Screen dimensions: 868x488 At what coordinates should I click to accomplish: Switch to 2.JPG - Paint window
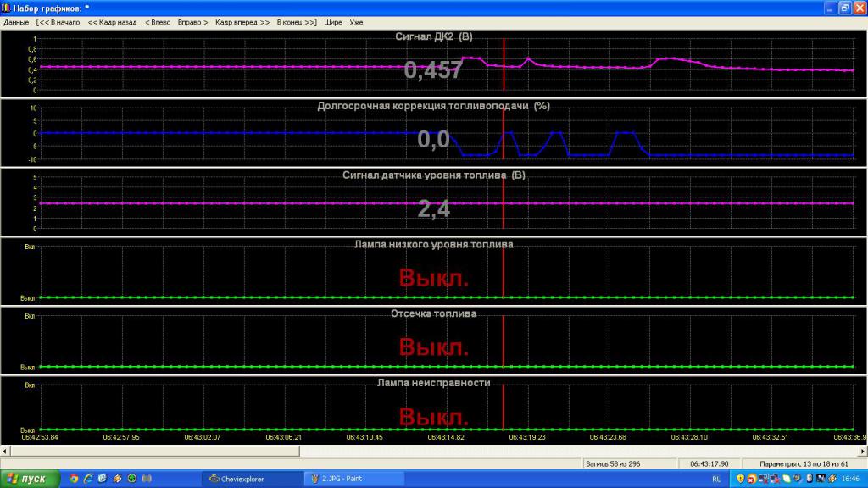(349, 479)
